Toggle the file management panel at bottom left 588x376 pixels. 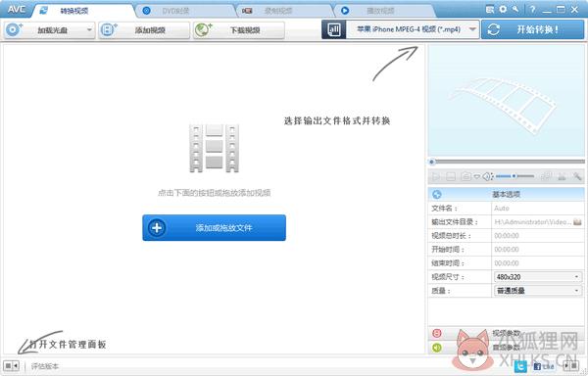(11, 366)
